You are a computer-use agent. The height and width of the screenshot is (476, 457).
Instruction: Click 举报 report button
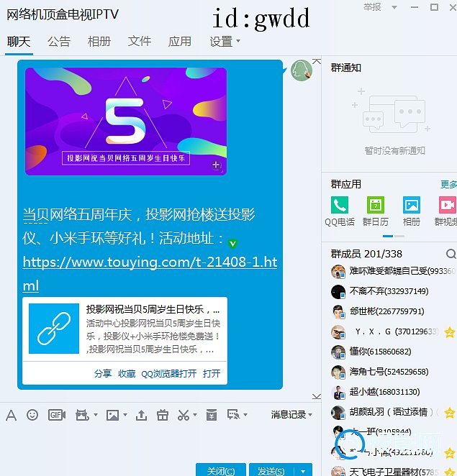click(x=372, y=7)
